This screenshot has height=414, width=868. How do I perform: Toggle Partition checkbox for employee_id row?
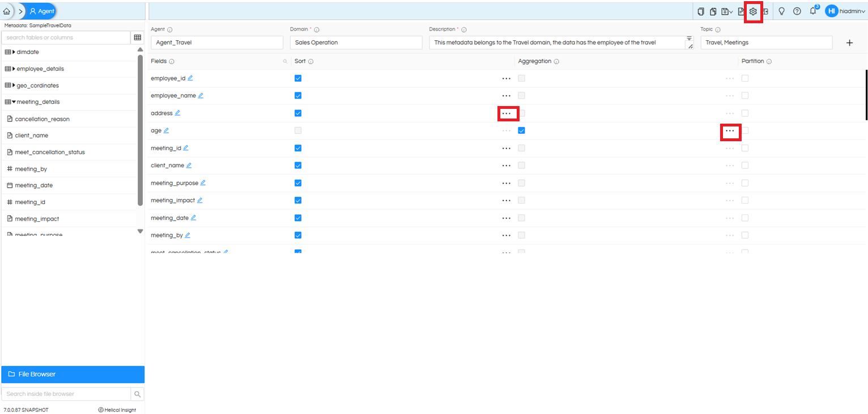click(745, 78)
